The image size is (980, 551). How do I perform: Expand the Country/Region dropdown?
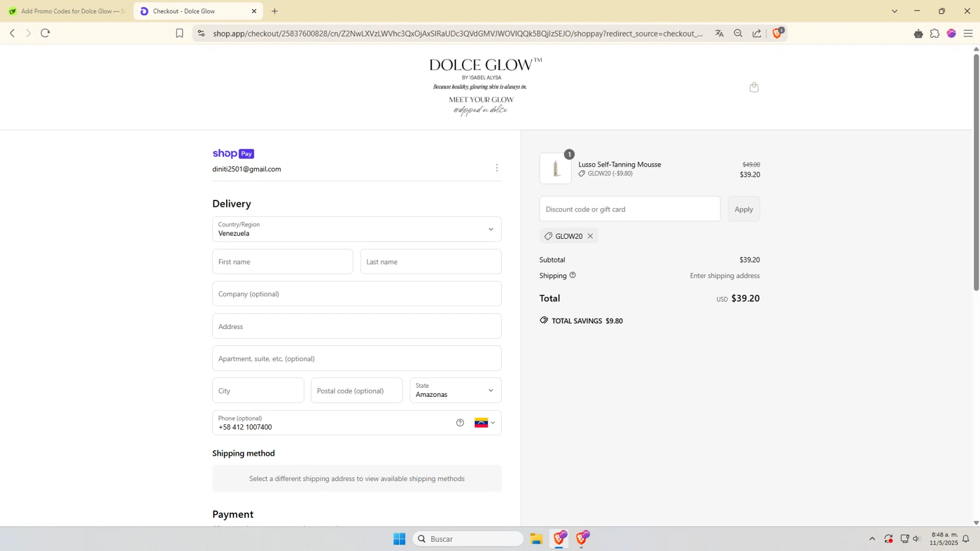coord(357,229)
